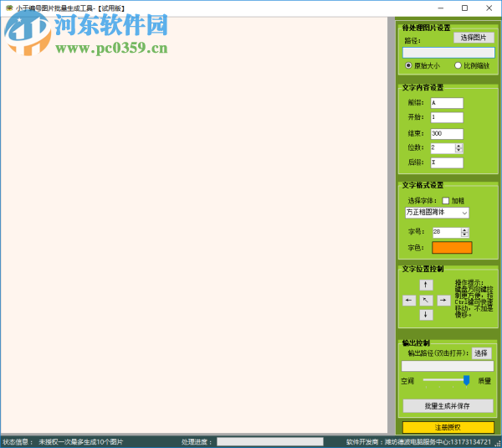Increase the 位数 digits spinner value
Viewport: 502px width, 448px height.
458,146
